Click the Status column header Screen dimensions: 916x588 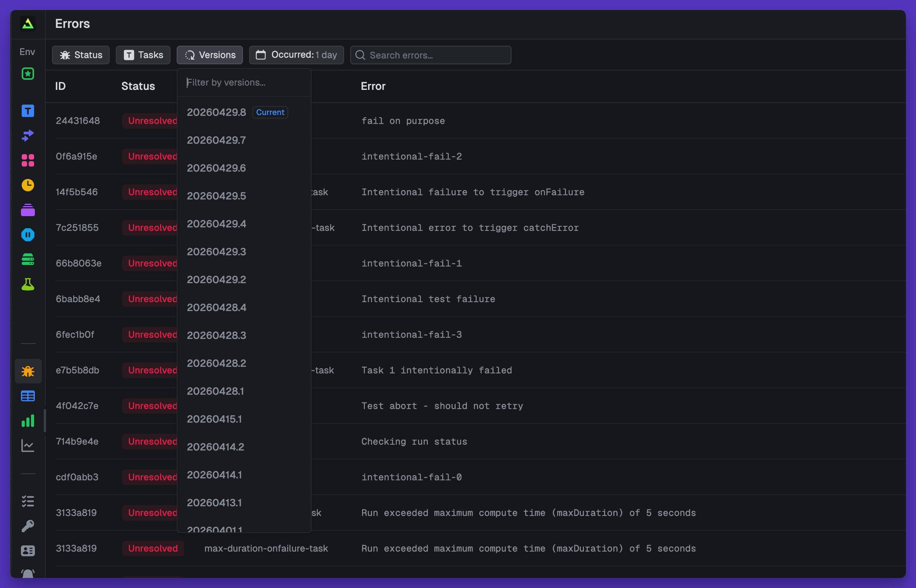tap(138, 86)
